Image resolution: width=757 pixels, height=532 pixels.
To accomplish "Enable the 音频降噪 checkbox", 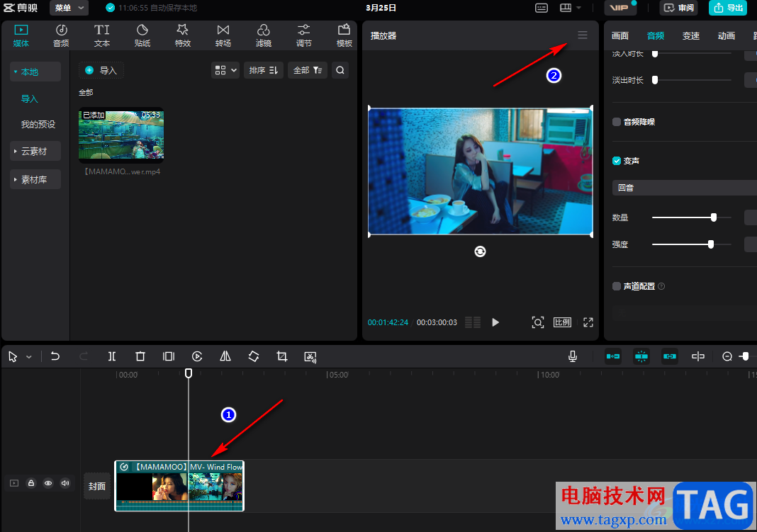I will pyautogui.click(x=617, y=122).
